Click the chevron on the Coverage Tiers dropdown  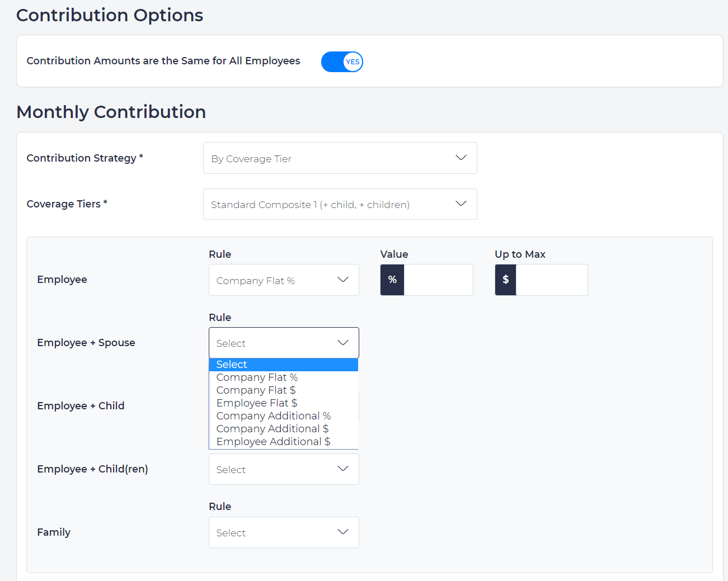tap(461, 204)
